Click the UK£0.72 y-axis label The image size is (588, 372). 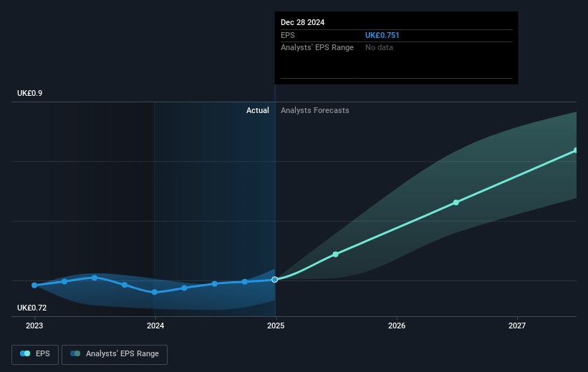click(32, 308)
